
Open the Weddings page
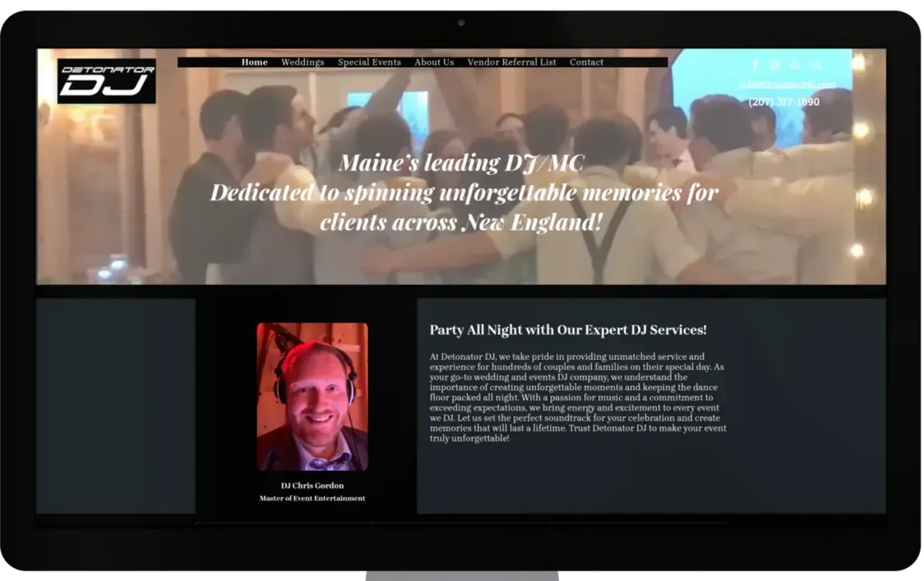(303, 62)
